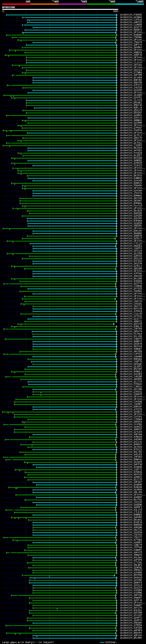Open the UniRef100_P38482 hit label
This screenshot has height=644, width=146.
[x=131, y=15]
